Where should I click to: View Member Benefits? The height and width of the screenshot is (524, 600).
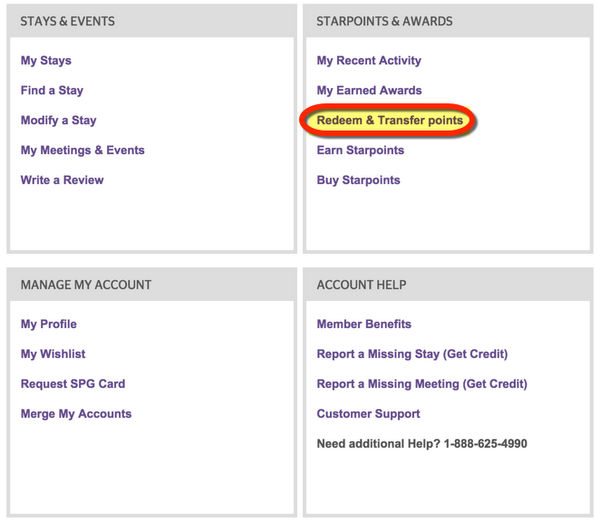point(364,324)
